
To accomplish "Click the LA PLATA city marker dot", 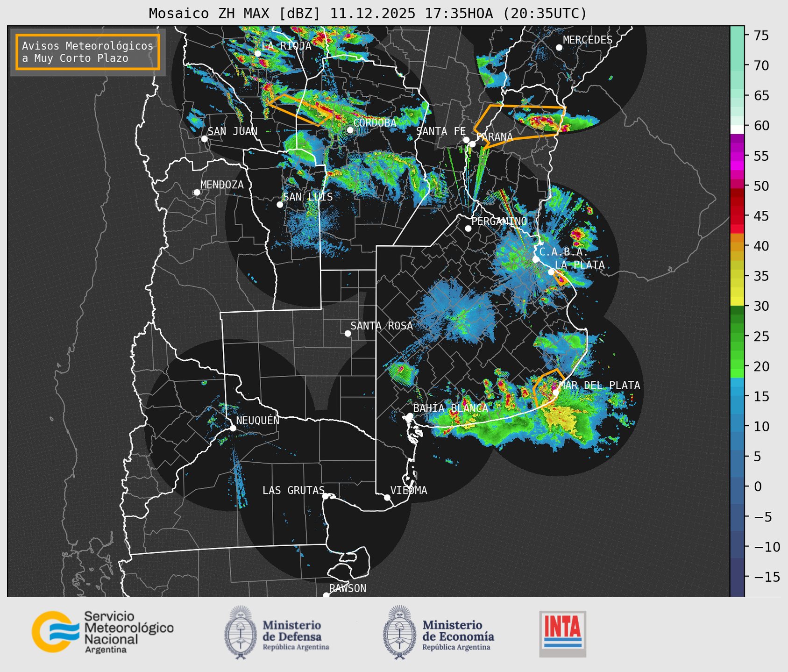I will [551, 272].
